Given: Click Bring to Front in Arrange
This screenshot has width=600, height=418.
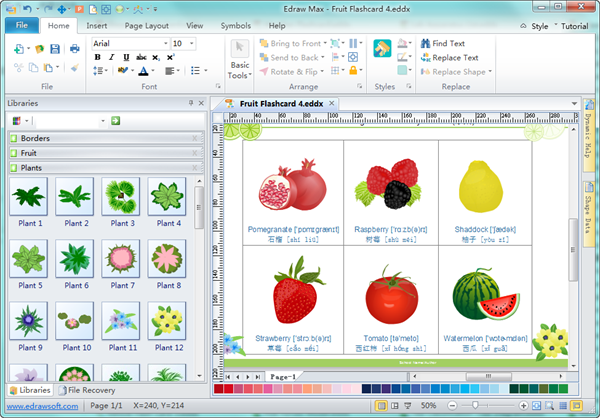Looking at the screenshot, I should [x=298, y=44].
